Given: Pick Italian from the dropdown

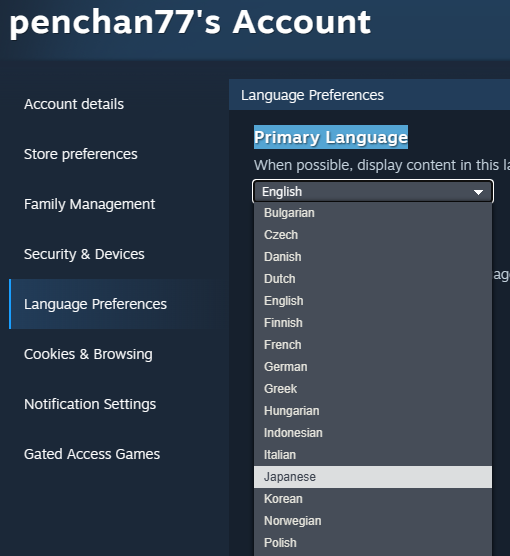Looking at the screenshot, I should click(373, 455).
